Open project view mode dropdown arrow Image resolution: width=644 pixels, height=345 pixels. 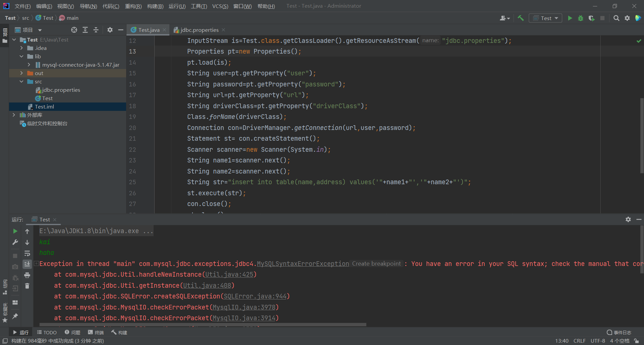pos(40,30)
